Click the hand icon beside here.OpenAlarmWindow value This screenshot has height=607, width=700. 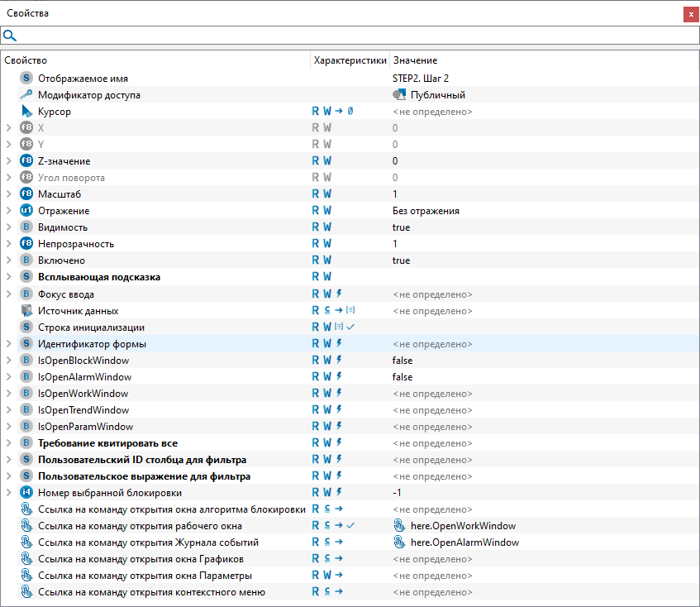(x=400, y=542)
